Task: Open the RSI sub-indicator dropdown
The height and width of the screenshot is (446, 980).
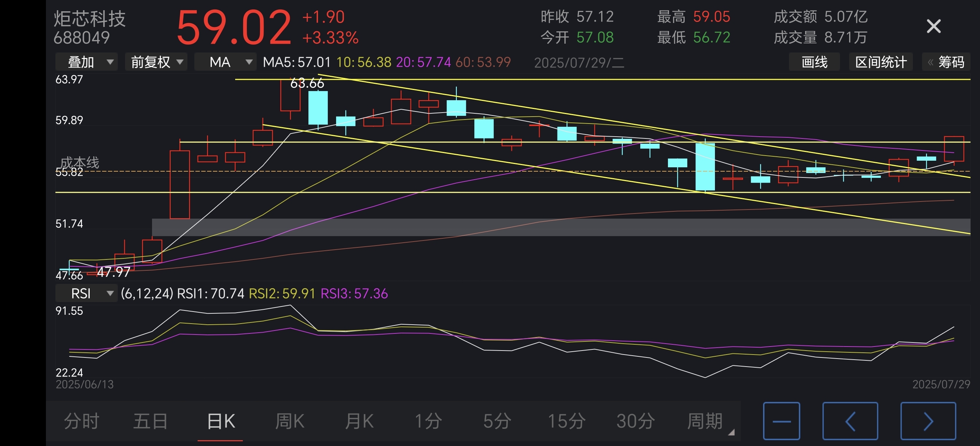Action: point(86,293)
